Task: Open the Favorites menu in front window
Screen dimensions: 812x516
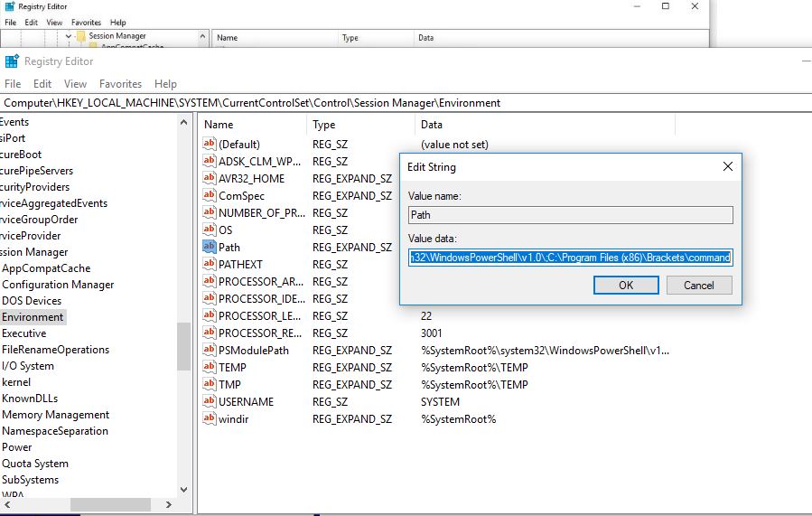Action: (x=120, y=84)
